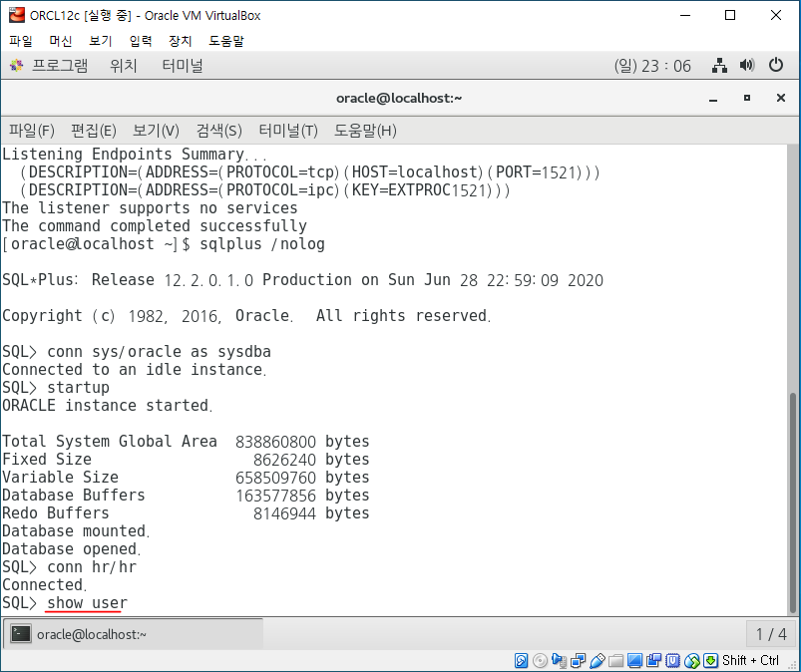Open the 위치 places menu

[123, 66]
